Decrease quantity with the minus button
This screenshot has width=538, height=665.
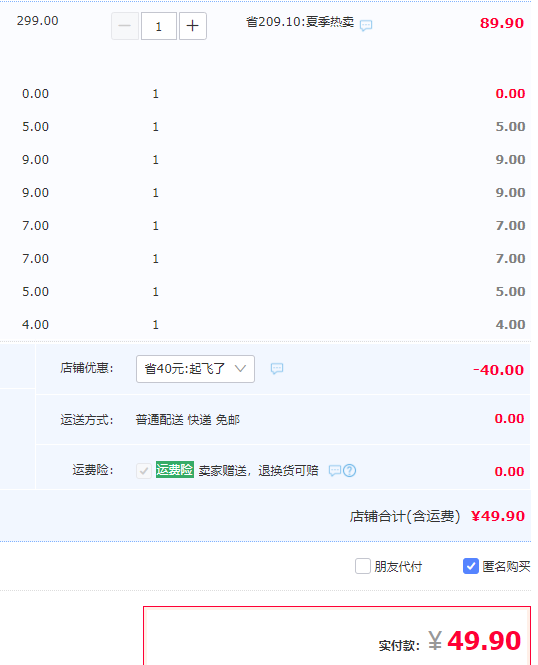[x=125, y=26]
